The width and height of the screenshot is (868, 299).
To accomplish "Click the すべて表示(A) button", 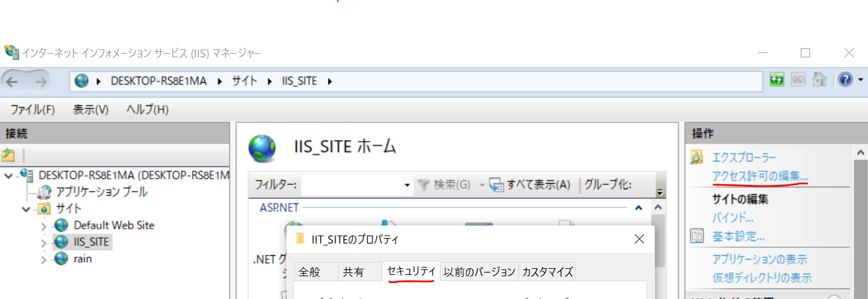I will tap(530, 184).
